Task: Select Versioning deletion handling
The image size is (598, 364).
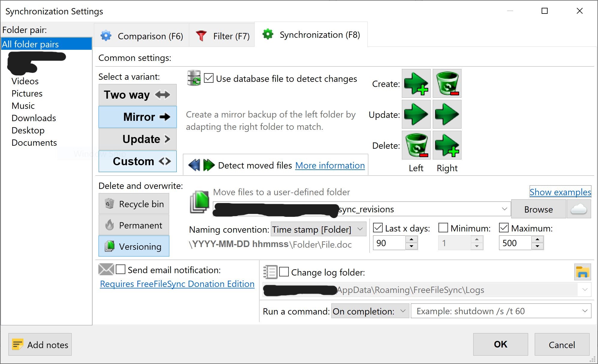Action: (134, 246)
